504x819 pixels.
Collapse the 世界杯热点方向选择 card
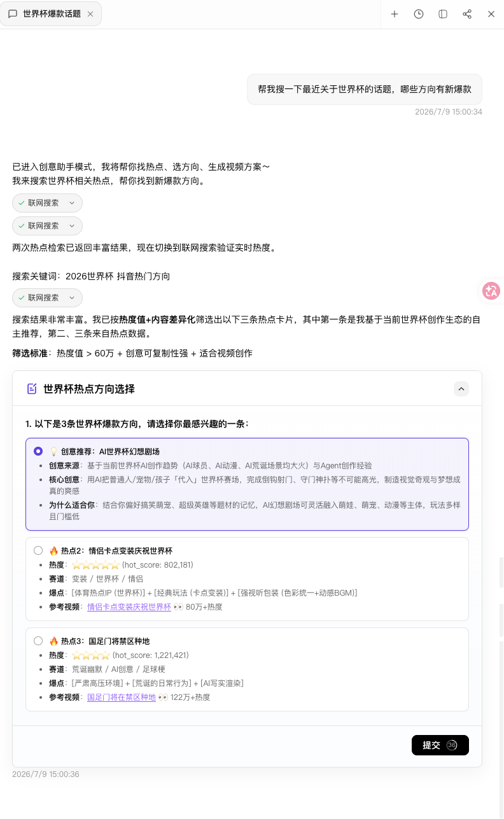pyautogui.click(x=461, y=389)
